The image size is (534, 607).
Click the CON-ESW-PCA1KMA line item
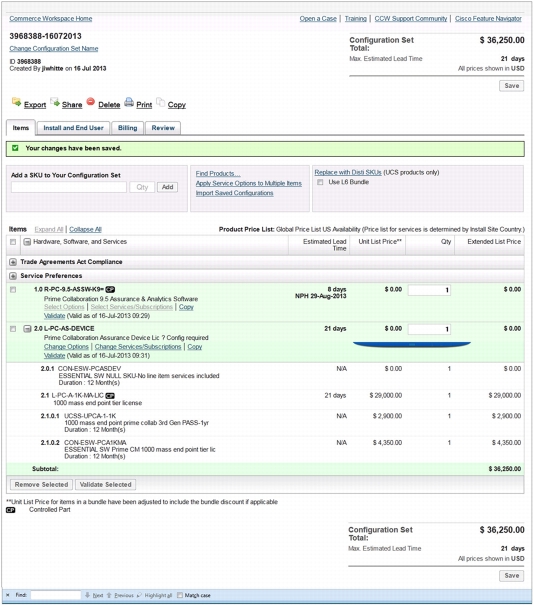95,443
